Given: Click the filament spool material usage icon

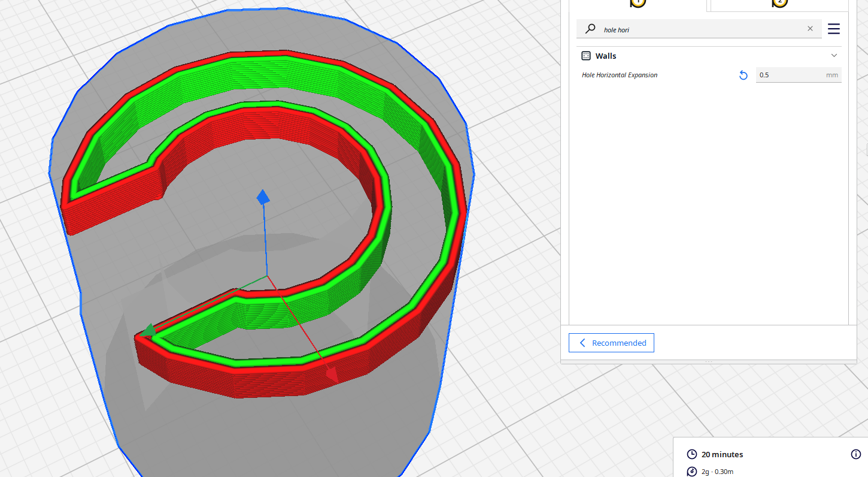Looking at the screenshot, I should [691, 472].
